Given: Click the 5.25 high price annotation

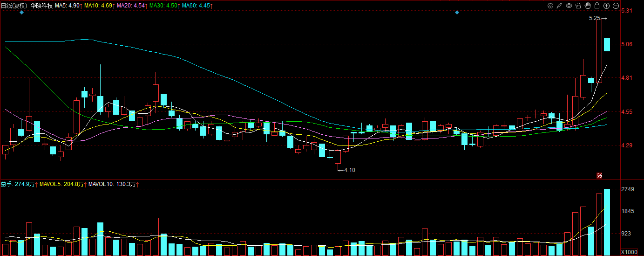Looking at the screenshot, I should [x=594, y=18].
